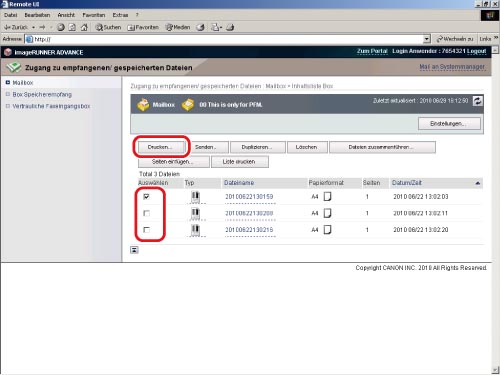
Task: Tick the checkbox for file 20100622130216
Action: (x=146, y=230)
